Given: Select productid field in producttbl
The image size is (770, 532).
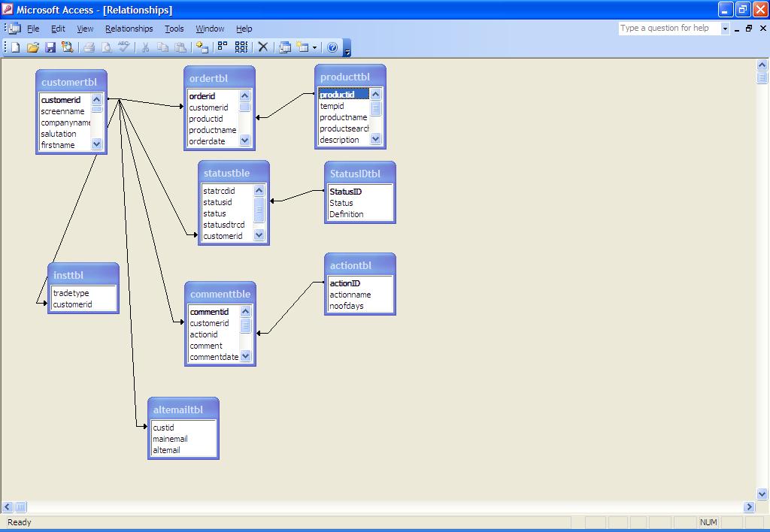Looking at the screenshot, I should (343, 94).
